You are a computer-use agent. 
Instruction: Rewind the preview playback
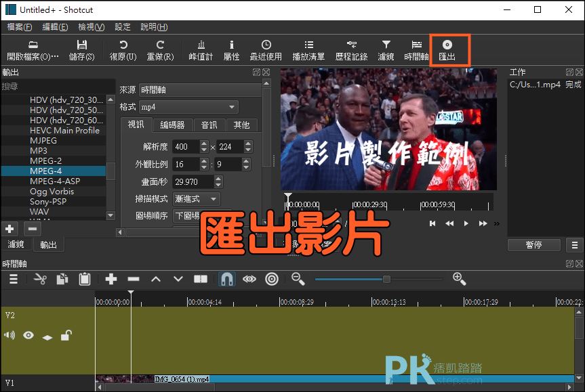point(449,223)
